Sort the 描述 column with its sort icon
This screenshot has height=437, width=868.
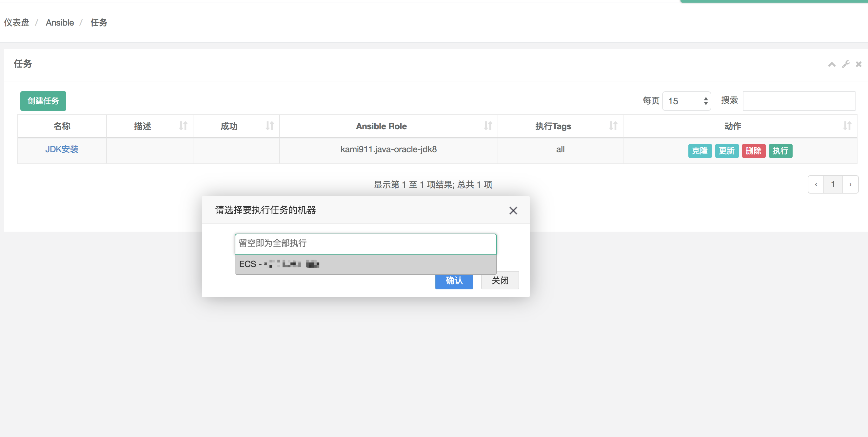(183, 126)
